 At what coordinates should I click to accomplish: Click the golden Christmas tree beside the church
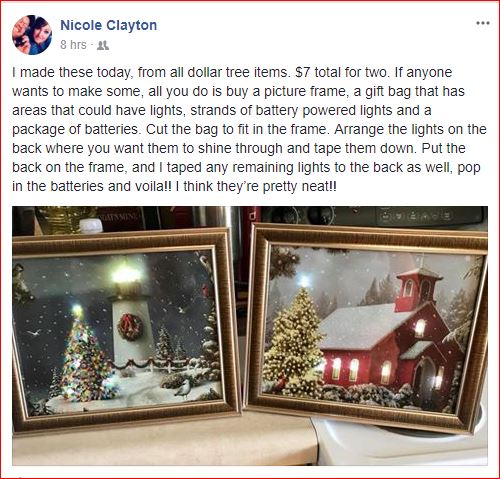point(293,338)
